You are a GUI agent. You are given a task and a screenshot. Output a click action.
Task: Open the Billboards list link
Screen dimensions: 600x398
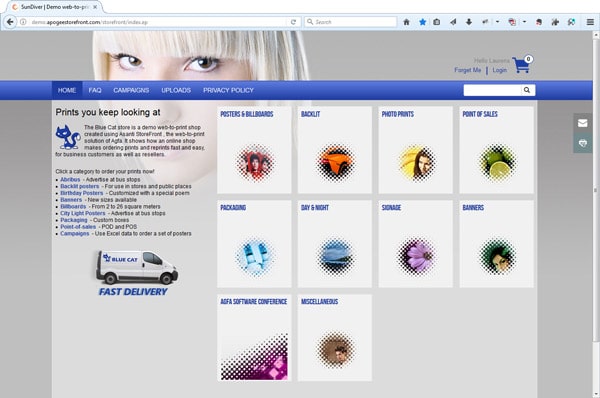(73, 207)
